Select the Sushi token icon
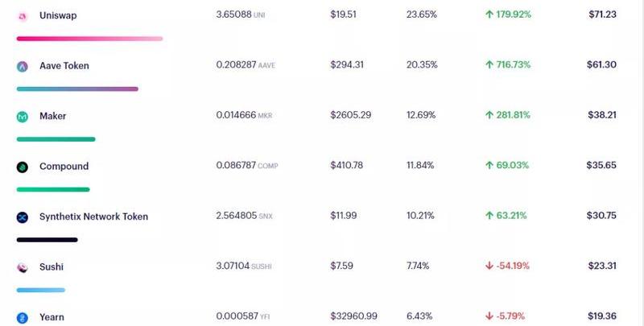The image size is (644, 326). coord(23,267)
